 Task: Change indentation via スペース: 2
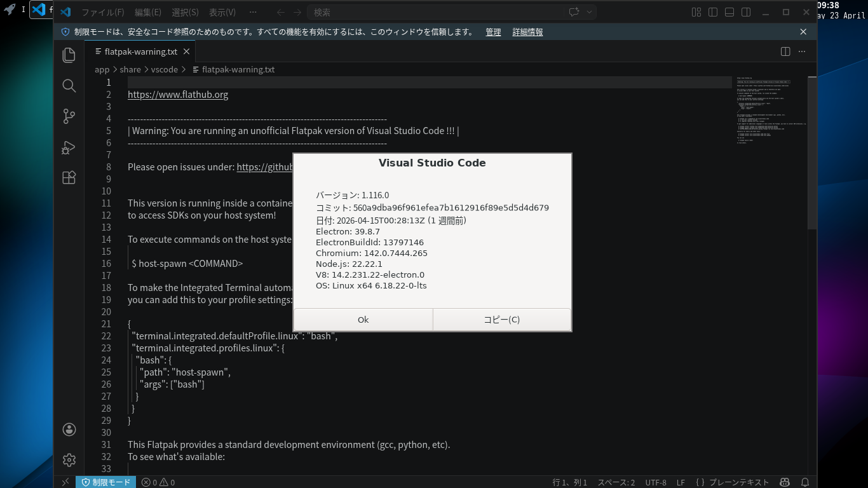pyautogui.click(x=616, y=482)
